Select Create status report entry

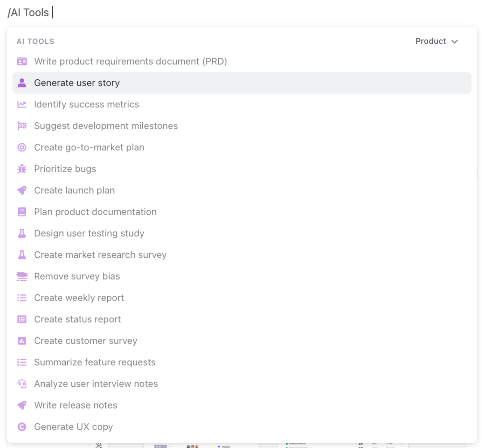click(242, 319)
